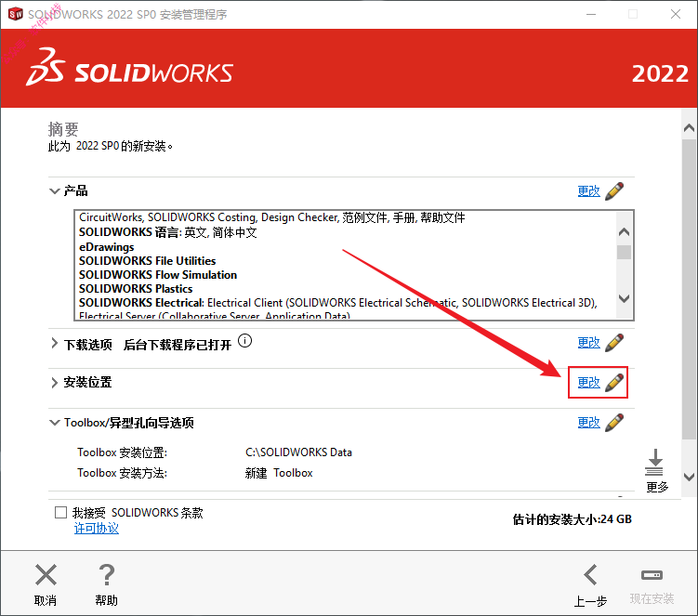Accept the SOLIDWORKS terms checkbox
Screen dimensions: 698x616
[60, 512]
